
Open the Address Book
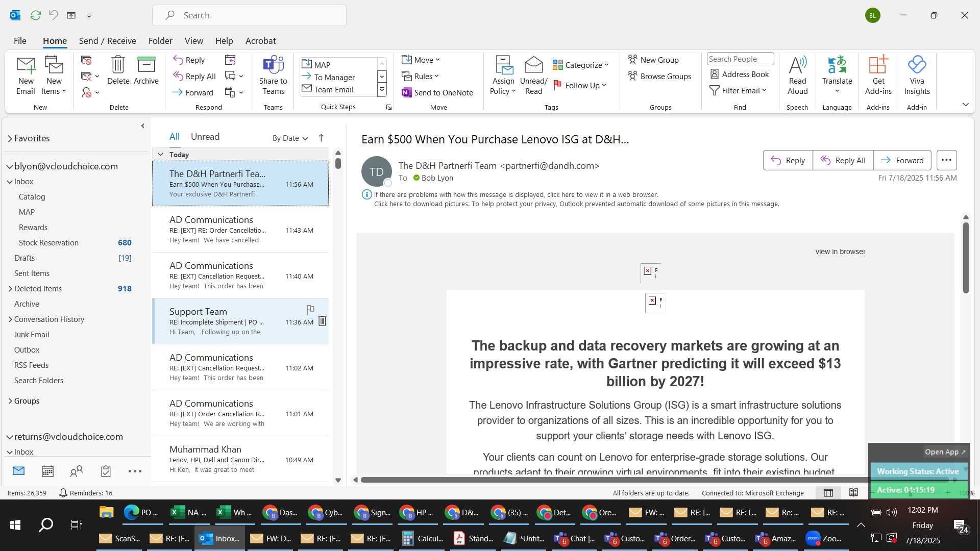coord(740,74)
